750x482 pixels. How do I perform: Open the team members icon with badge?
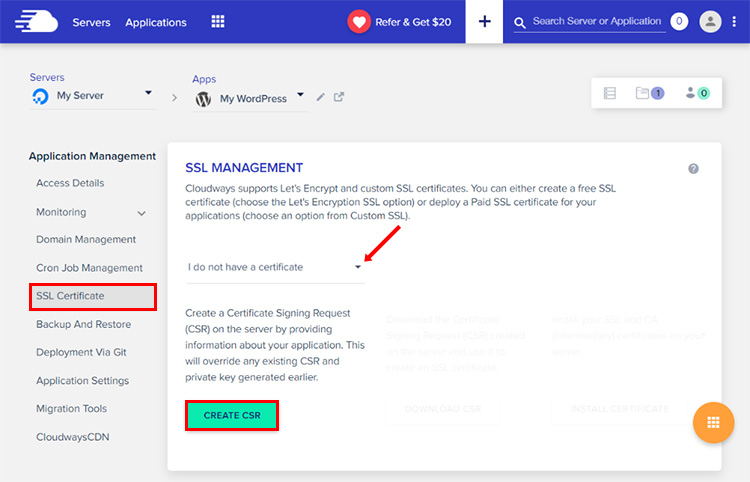[697, 94]
